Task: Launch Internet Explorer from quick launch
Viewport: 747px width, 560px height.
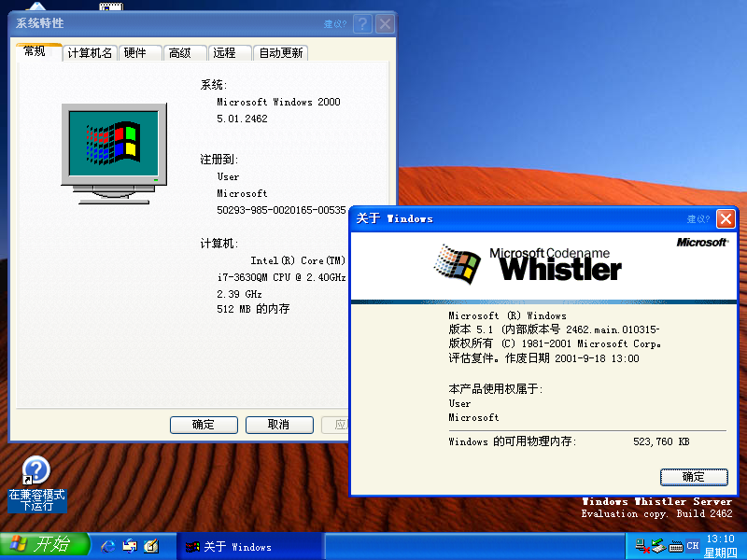Action: [x=108, y=546]
